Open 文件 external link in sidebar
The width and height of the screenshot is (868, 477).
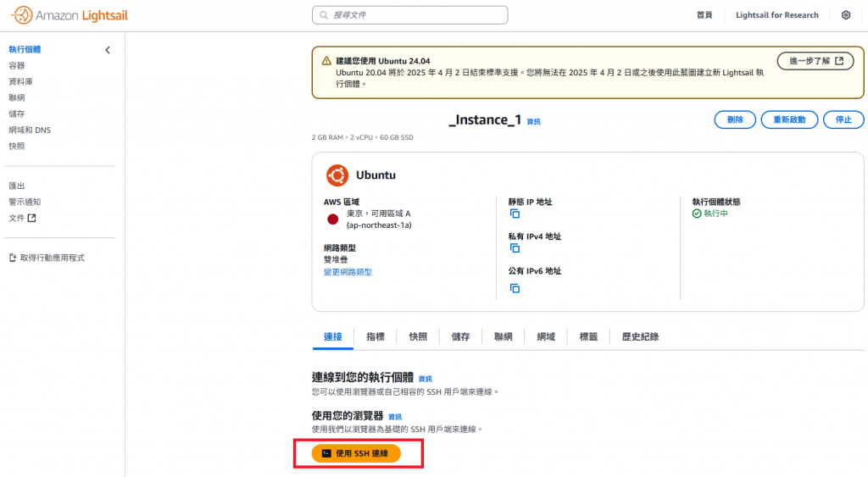click(x=22, y=218)
